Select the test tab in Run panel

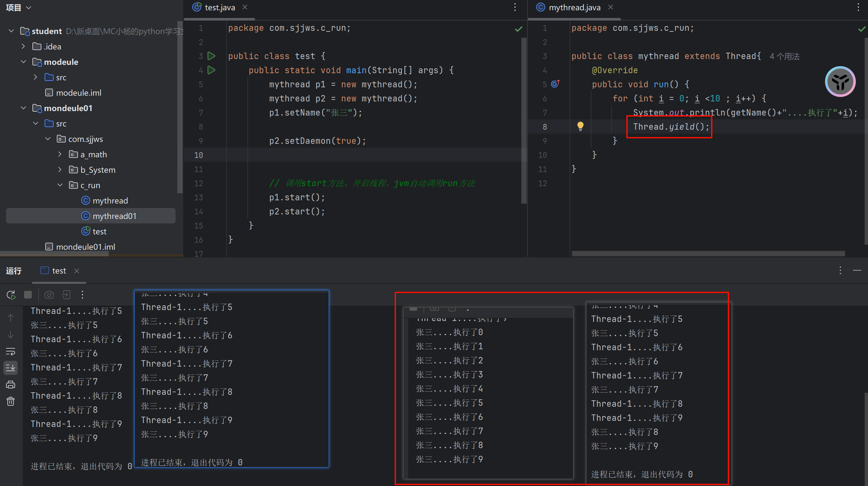point(59,271)
